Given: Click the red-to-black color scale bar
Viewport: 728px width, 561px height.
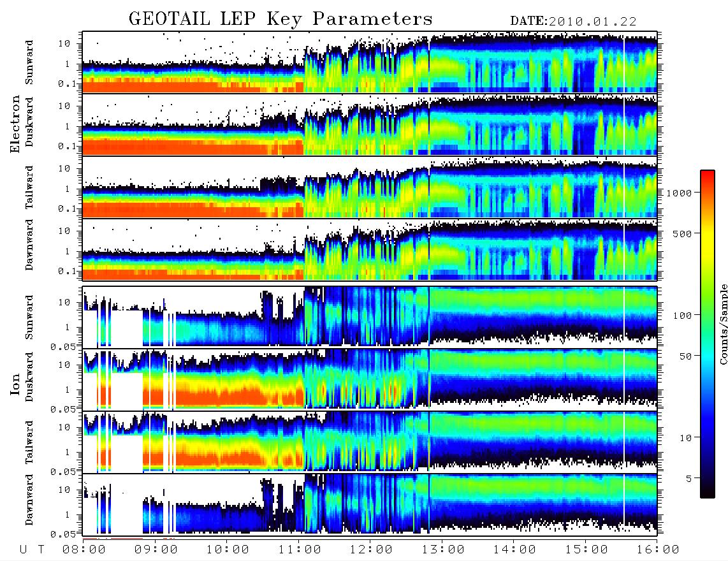Looking at the screenshot, I should pos(708,334).
